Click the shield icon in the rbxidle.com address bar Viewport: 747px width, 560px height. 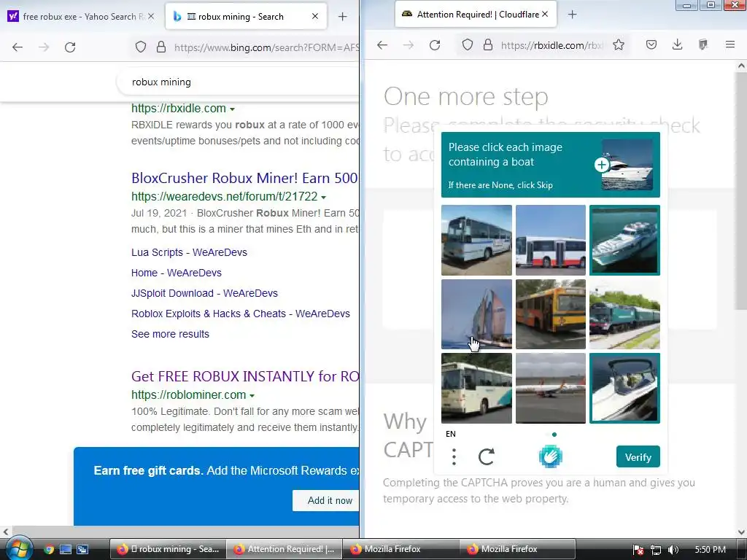click(468, 44)
